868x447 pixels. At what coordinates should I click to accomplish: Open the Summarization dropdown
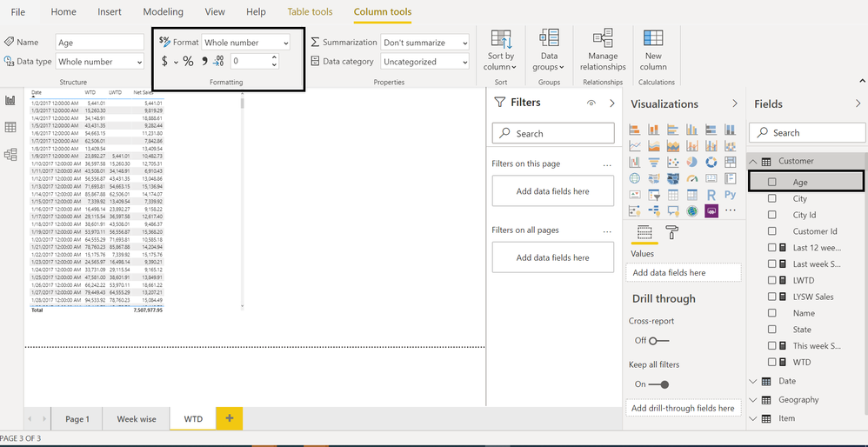(424, 42)
